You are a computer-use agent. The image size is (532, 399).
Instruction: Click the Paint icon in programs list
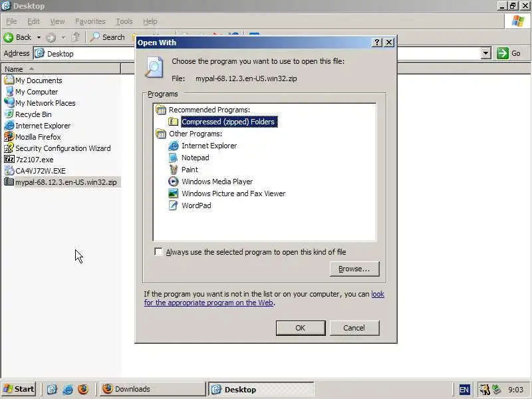[x=174, y=170]
